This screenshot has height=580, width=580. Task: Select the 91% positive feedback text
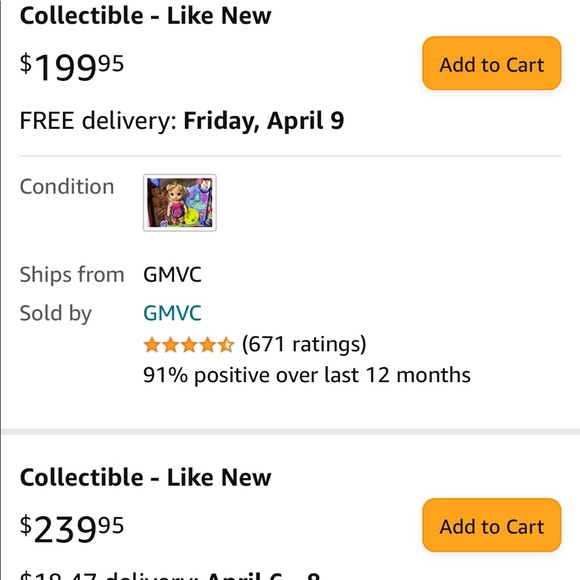pyautogui.click(x=307, y=375)
